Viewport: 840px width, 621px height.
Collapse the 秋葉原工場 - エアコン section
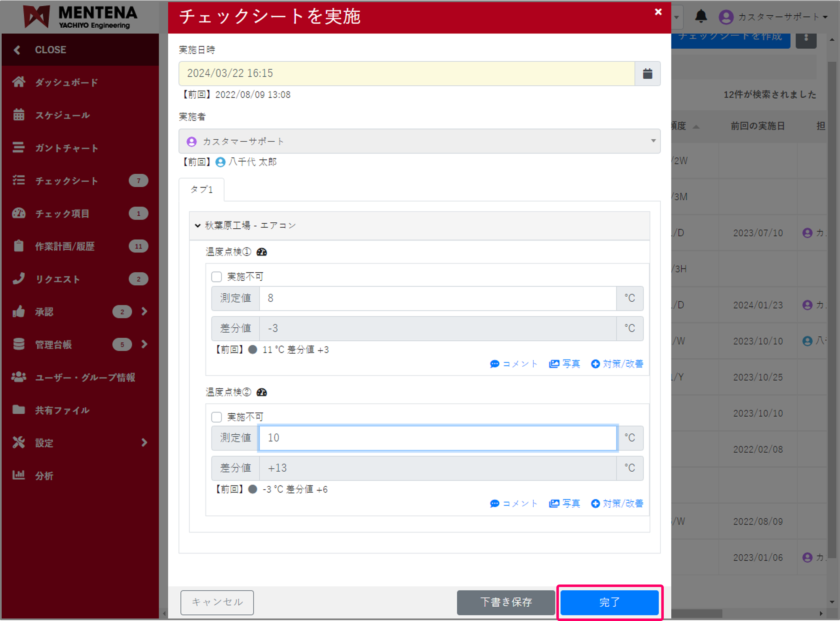[x=198, y=226]
